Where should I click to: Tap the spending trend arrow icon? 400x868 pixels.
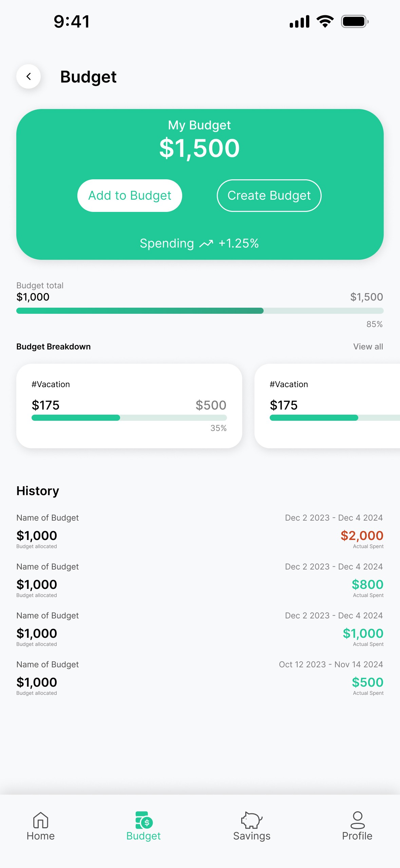206,243
